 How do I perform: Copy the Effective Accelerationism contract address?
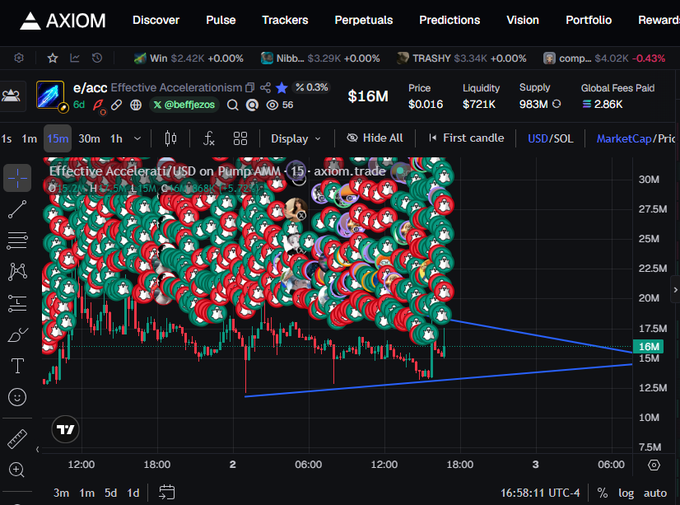[250, 88]
